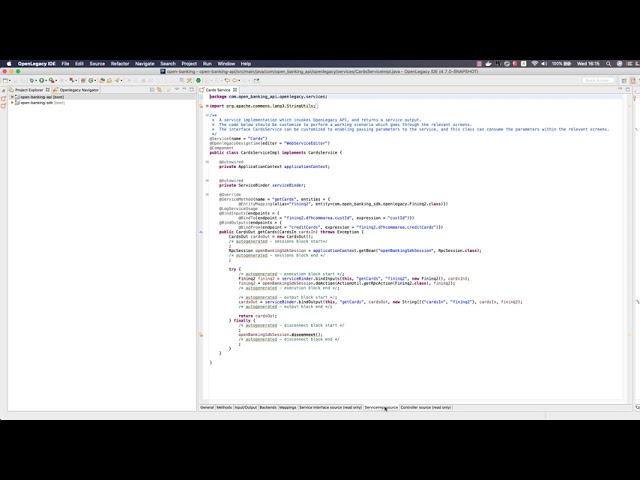Collapse the getCards @Override method fold

pyautogui.click(x=207, y=195)
